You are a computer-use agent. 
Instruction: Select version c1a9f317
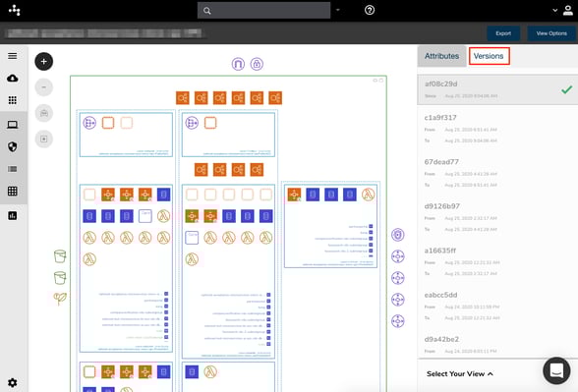pyautogui.click(x=497, y=129)
